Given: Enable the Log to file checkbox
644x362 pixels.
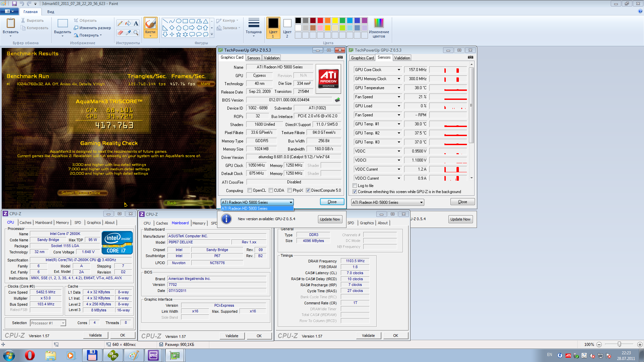Looking at the screenshot, I should pyautogui.click(x=355, y=186).
